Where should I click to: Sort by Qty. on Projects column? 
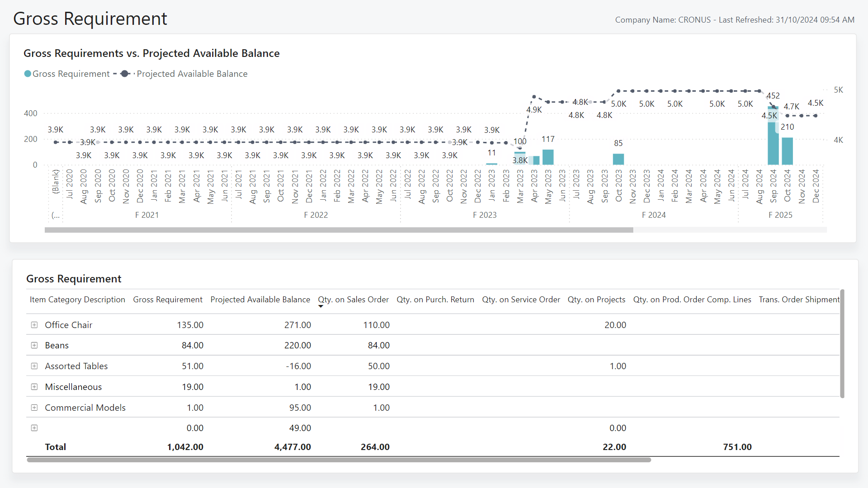click(x=596, y=299)
